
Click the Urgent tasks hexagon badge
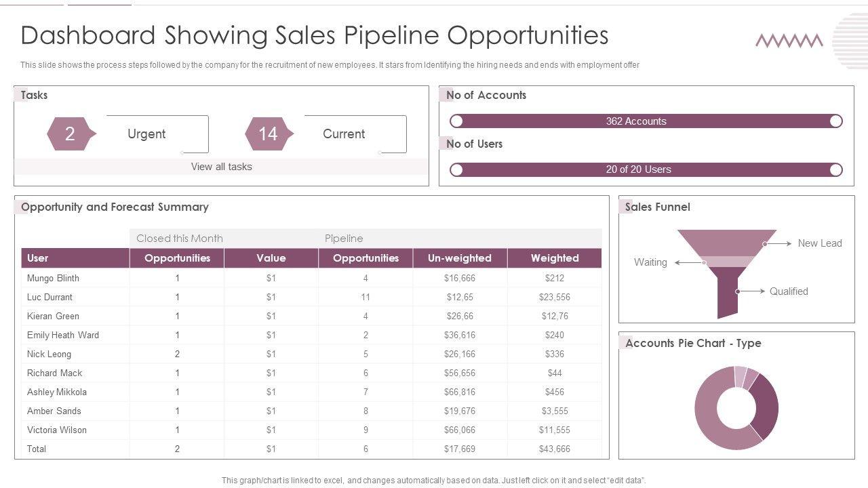[x=71, y=134]
